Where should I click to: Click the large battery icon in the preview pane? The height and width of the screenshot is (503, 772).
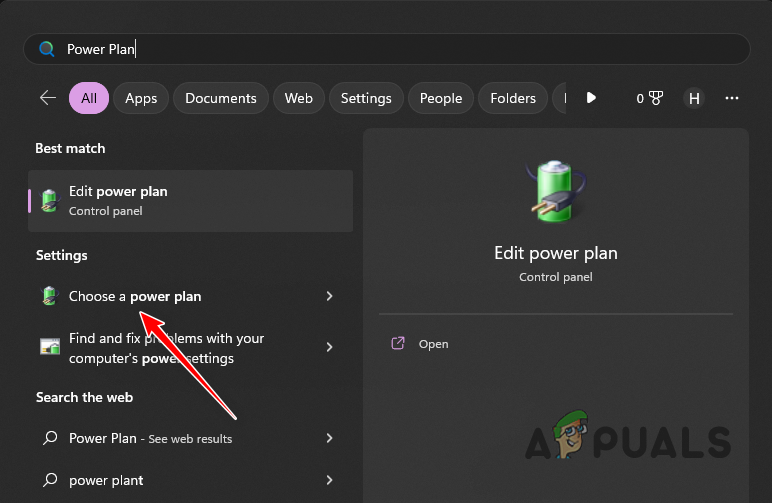[556, 191]
